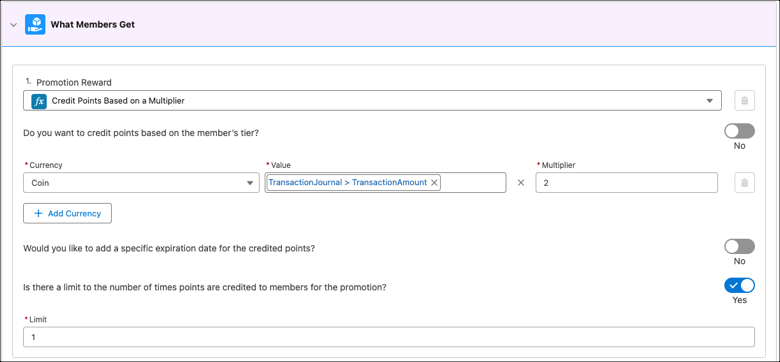The height and width of the screenshot is (362, 780).
Task: Remove TransactionAmount value pill with X
Action: pyautogui.click(x=434, y=182)
